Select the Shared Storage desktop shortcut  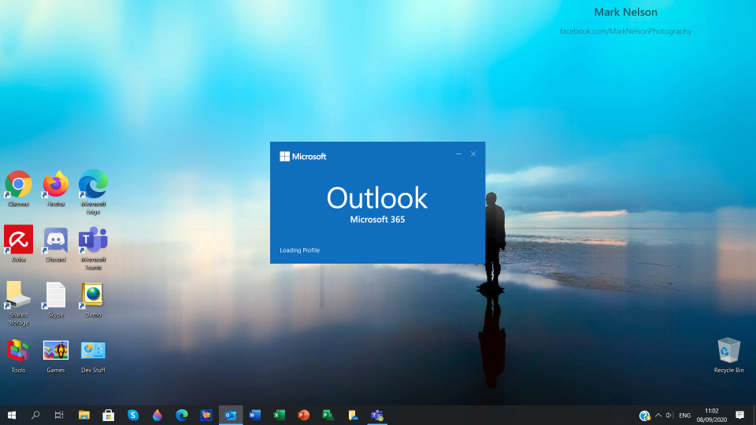pos(18,303)
